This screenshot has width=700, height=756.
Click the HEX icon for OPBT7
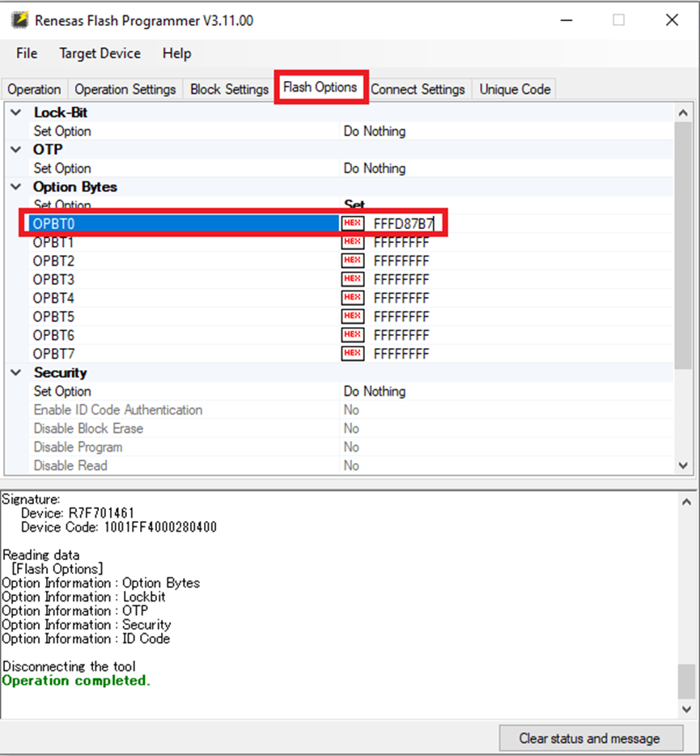[352, 354]
